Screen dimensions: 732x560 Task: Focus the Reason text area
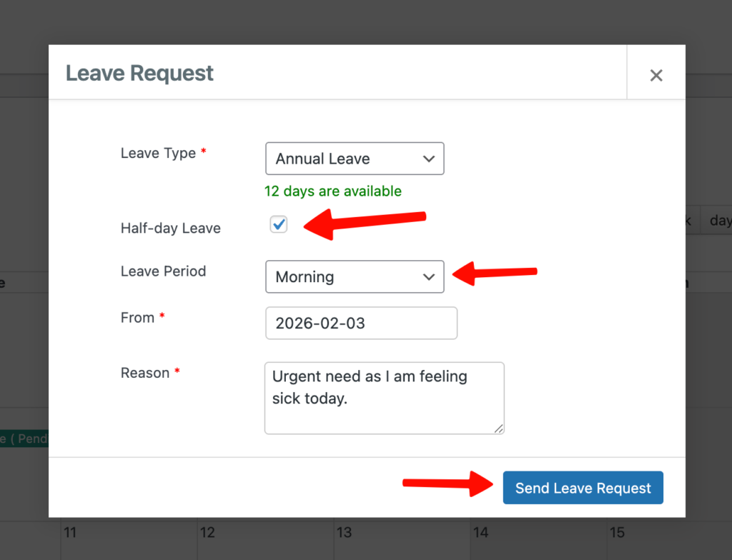[384, 398]
